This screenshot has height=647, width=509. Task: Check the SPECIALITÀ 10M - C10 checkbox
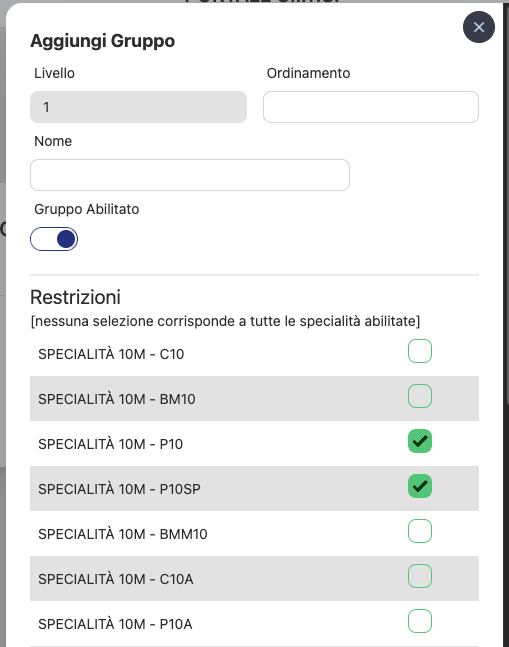[420, 351]
